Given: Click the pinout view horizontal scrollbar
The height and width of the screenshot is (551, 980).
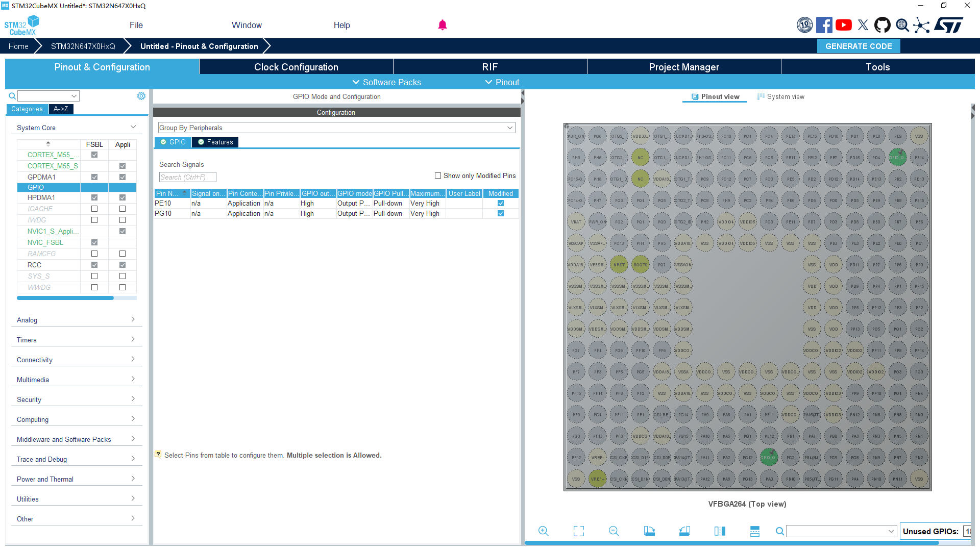Looking at the screenshot, I should point(731,543).
